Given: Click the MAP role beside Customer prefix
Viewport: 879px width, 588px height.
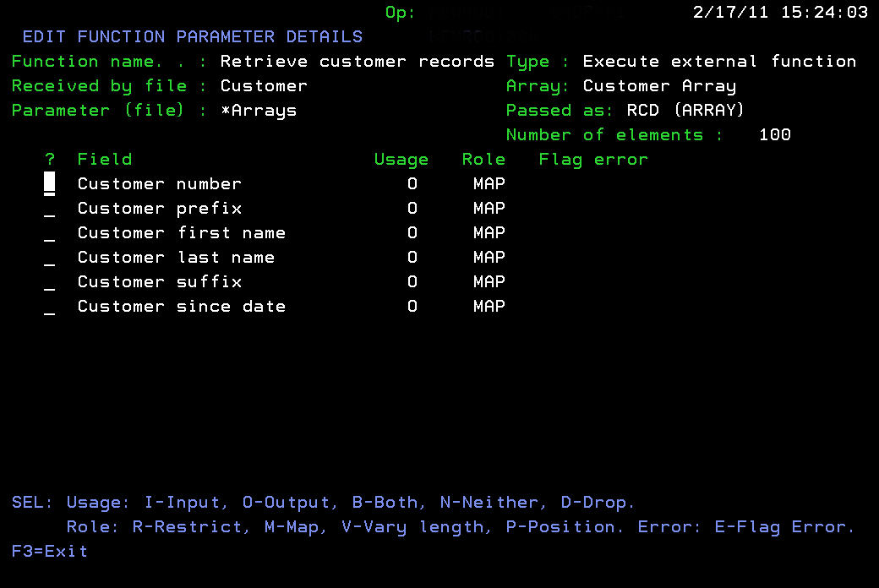Looking at the screenshot, I should point(489,208).
